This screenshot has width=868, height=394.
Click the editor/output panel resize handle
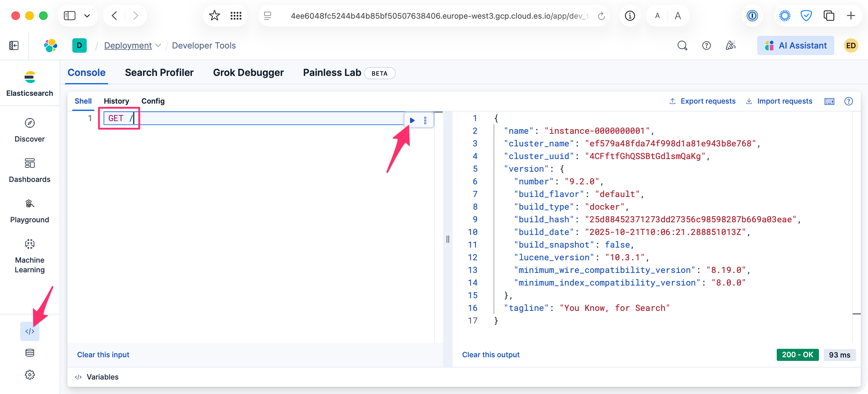448,239
